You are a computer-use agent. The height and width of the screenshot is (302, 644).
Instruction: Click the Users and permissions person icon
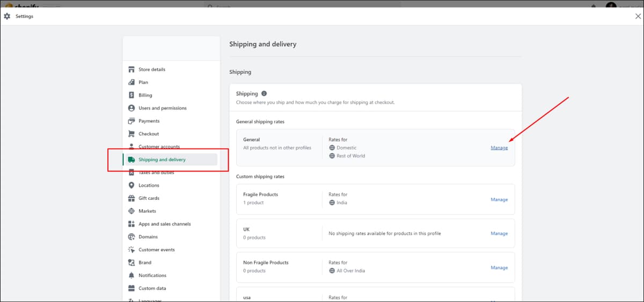click(131, 108)
